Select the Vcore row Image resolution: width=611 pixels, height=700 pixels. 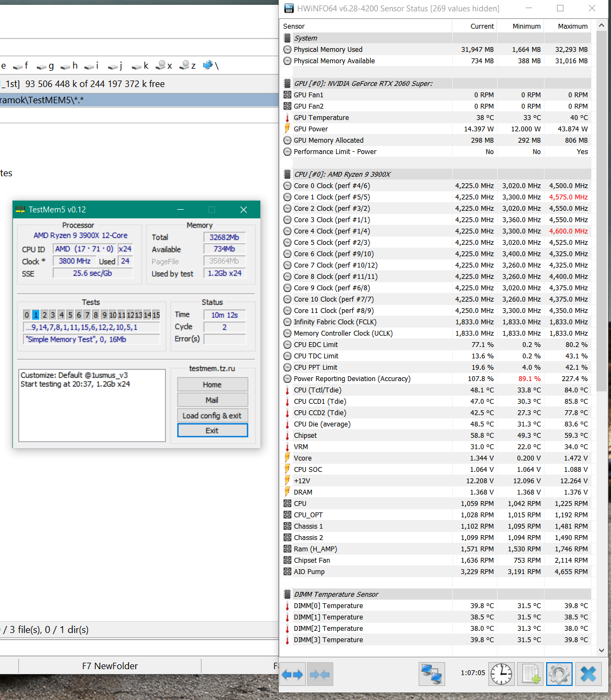pos(435,458)
